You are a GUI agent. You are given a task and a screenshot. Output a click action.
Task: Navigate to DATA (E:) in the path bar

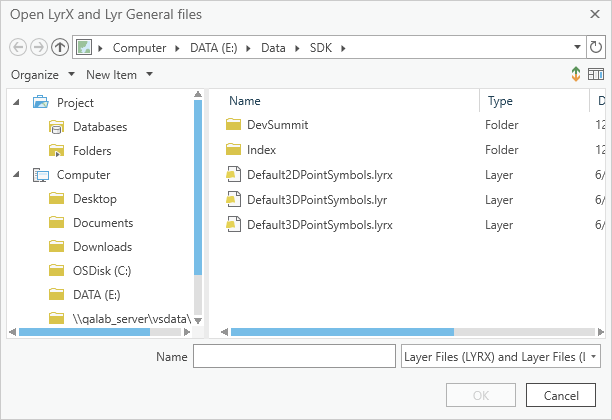213,48
